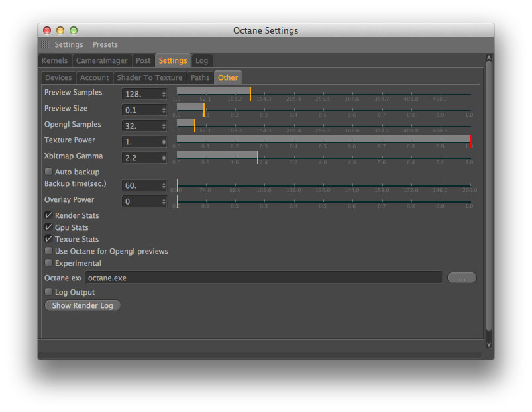Click the Xbitmap Gamma slider track
This screenshot has height=412, width=532.
coord(324,158)
